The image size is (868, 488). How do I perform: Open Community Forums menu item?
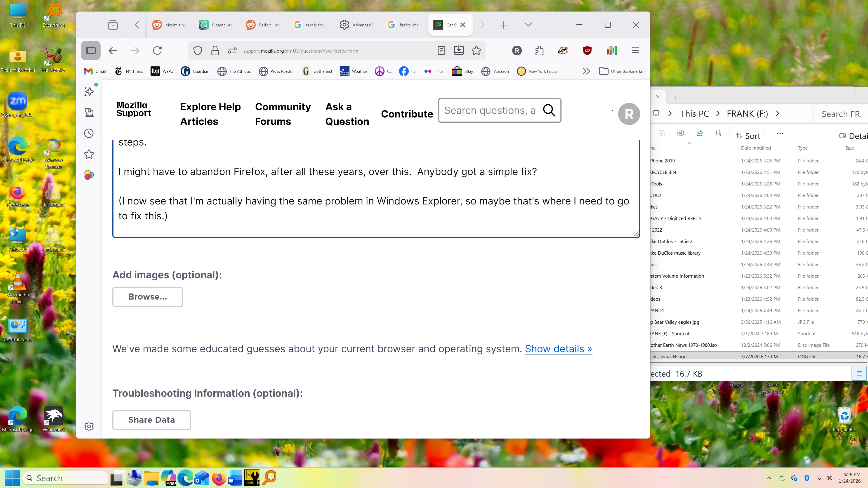283,114
